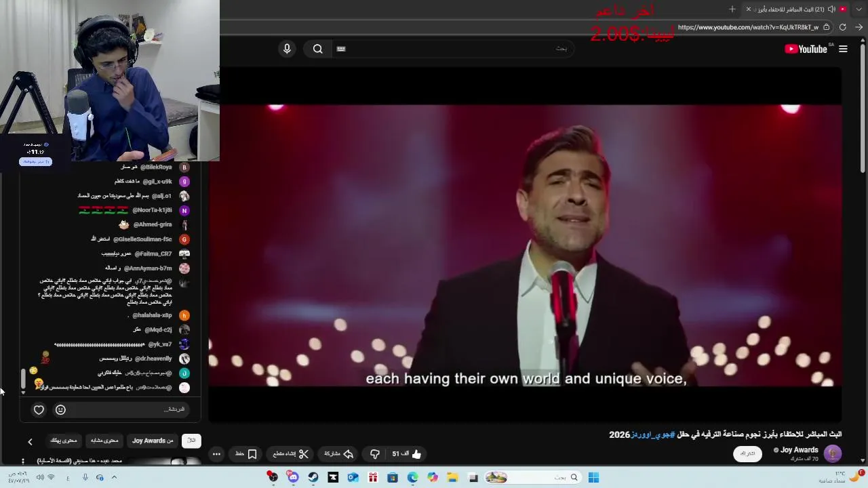The width and height of the screenshot is (868, 488).
Task: Click @Ahmed-grira chat message
Action: coord(154,224)
